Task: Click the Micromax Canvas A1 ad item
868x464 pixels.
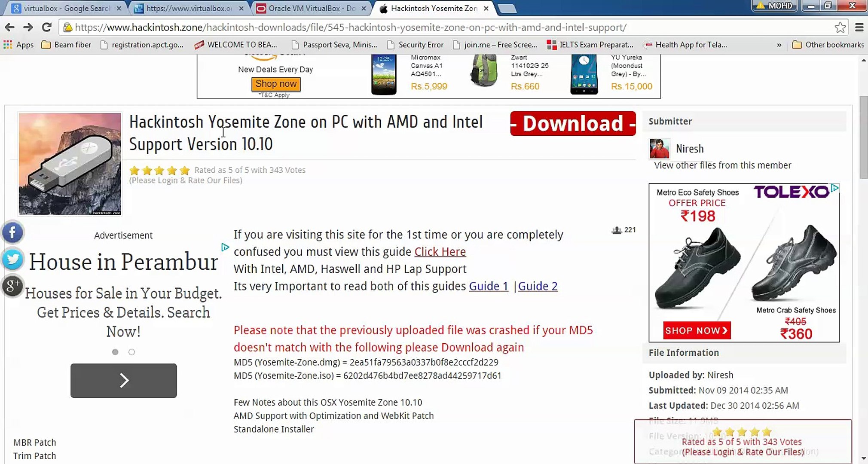Action: pyautogui.click(x=409, y=74)
